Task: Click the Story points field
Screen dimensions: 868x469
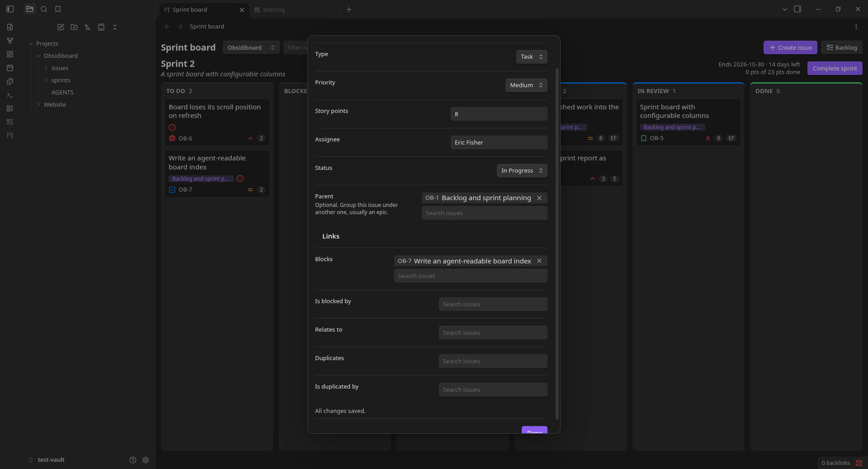Action: [x=499, y=114]
